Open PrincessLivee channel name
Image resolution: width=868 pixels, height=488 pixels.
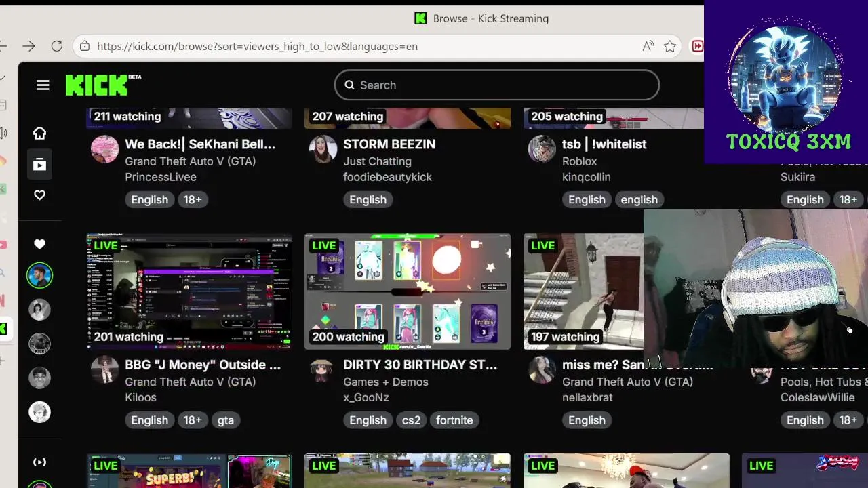[x=161, y=177]
